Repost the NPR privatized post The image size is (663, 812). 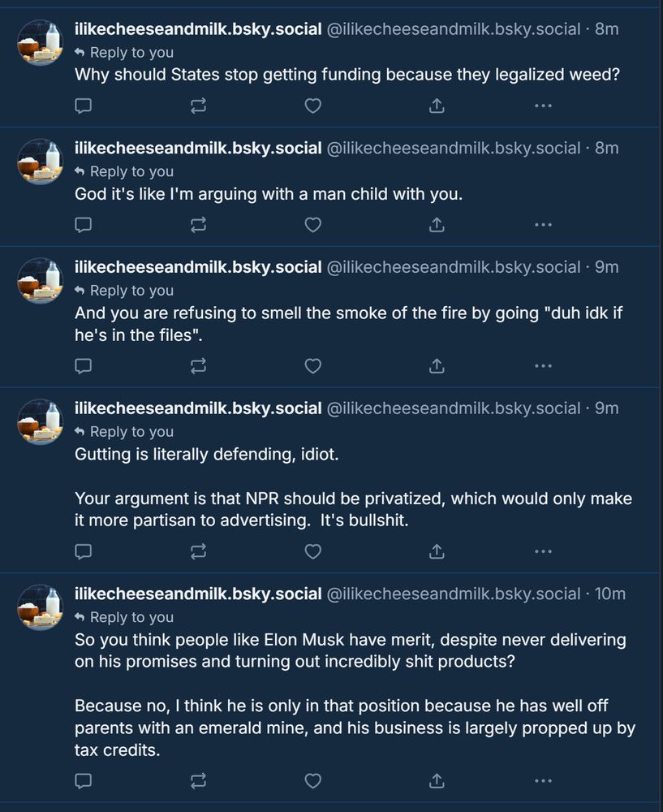(198, 551)
